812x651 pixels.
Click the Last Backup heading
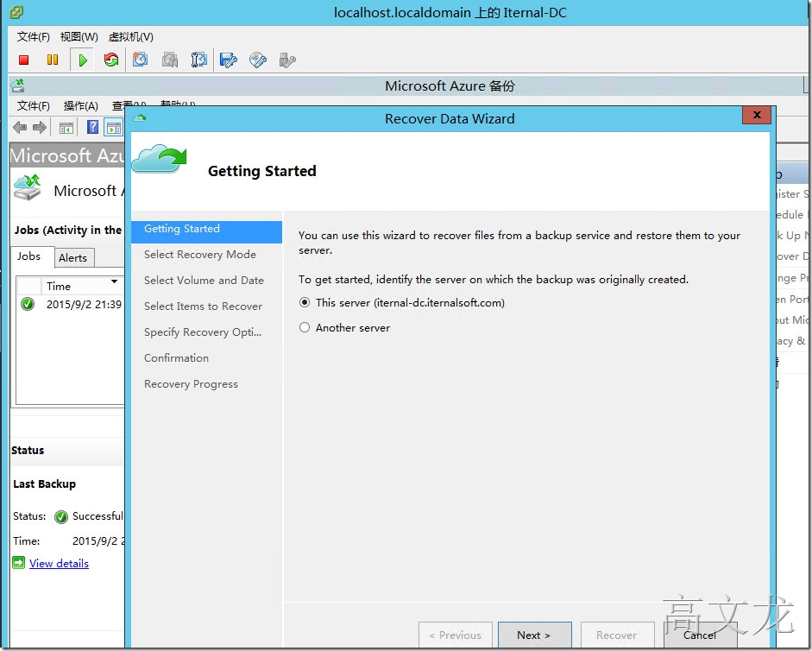45,484
